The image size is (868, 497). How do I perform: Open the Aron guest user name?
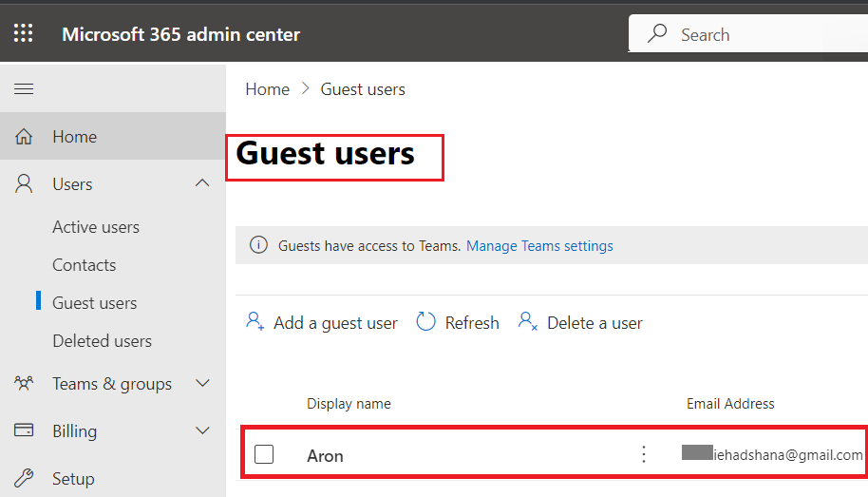coord(325,455)
